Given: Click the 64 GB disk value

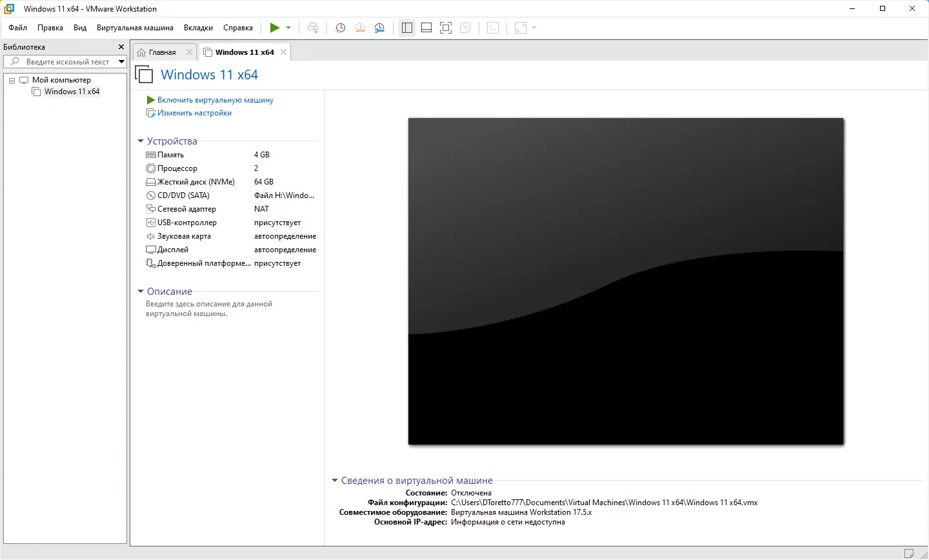Looking at the screenshot, I should click(264, 182).
